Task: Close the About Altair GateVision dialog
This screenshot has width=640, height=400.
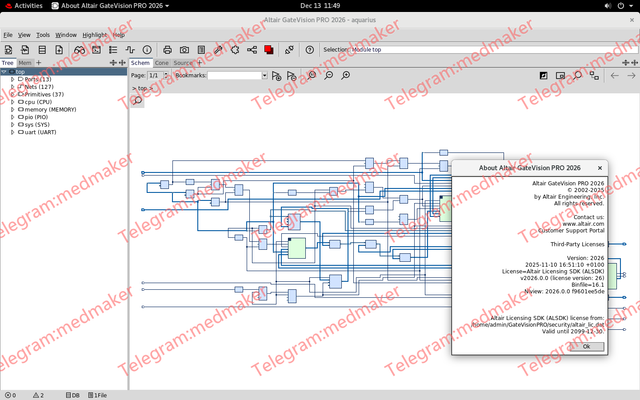Action: [600, 168]
